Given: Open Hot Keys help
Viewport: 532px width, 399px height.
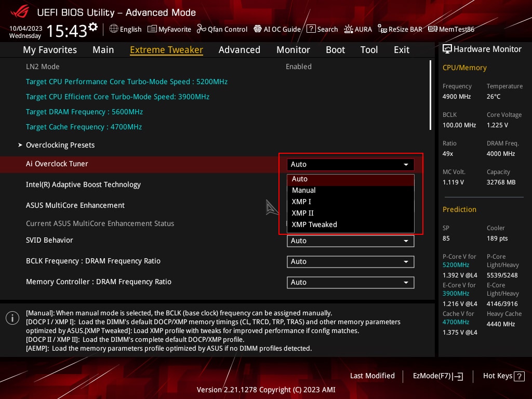Looking at the screenshot, I should [503, 376].
